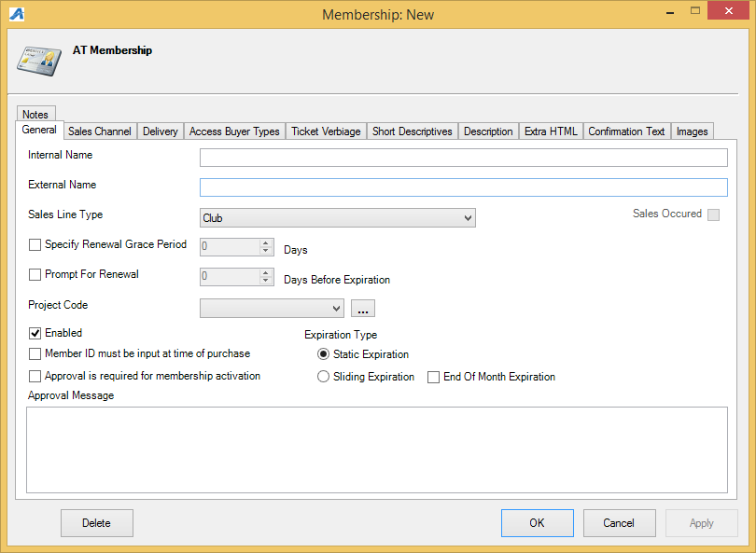Minimize the Membership: New window
Screen dimensions: 756x553
point(670,12)
